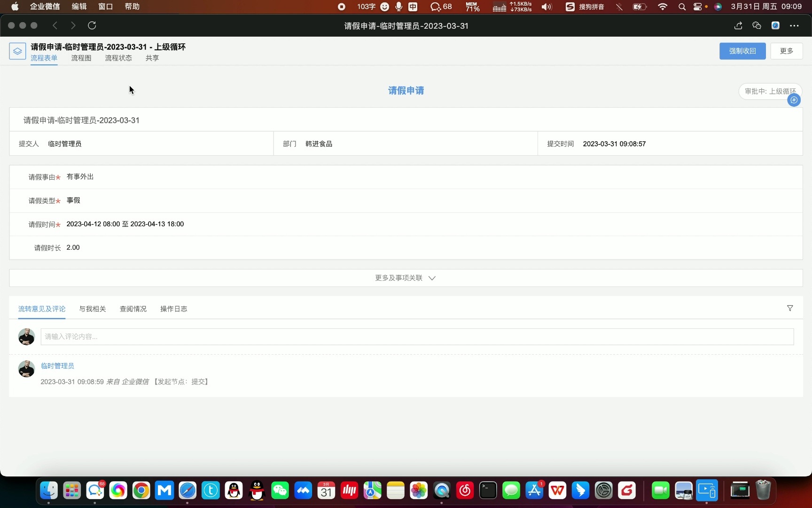Click the blue layered approval app icon

pyautogui.click(x=17, y=51)
